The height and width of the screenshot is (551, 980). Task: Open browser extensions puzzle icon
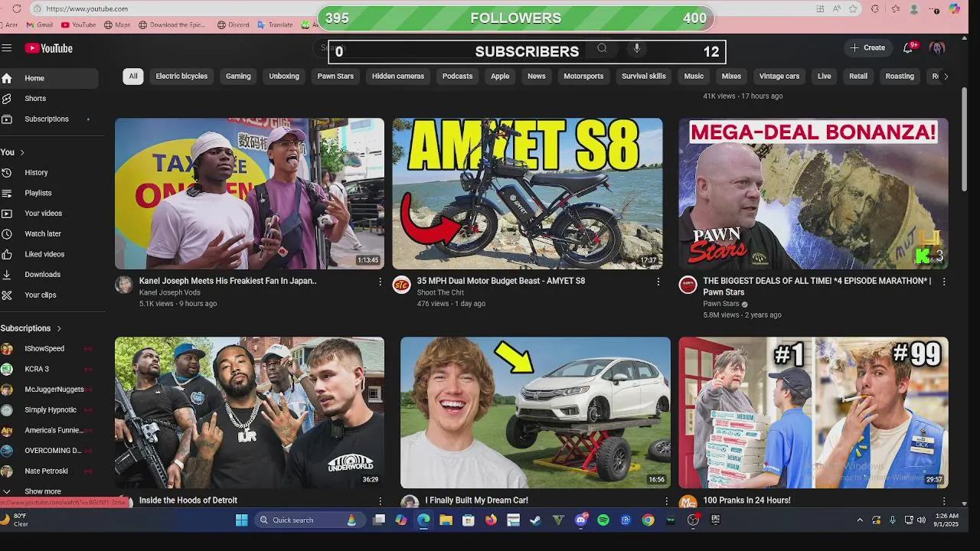click(875, 8)
